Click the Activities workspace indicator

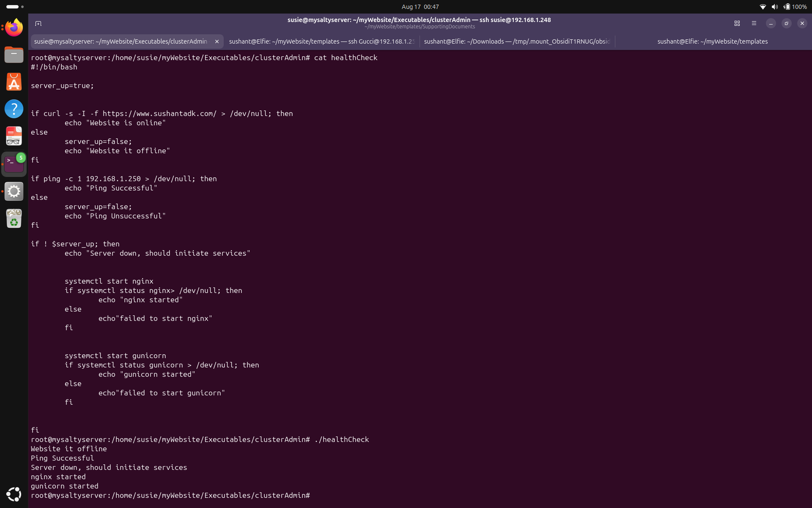click(x=15, y=7)
